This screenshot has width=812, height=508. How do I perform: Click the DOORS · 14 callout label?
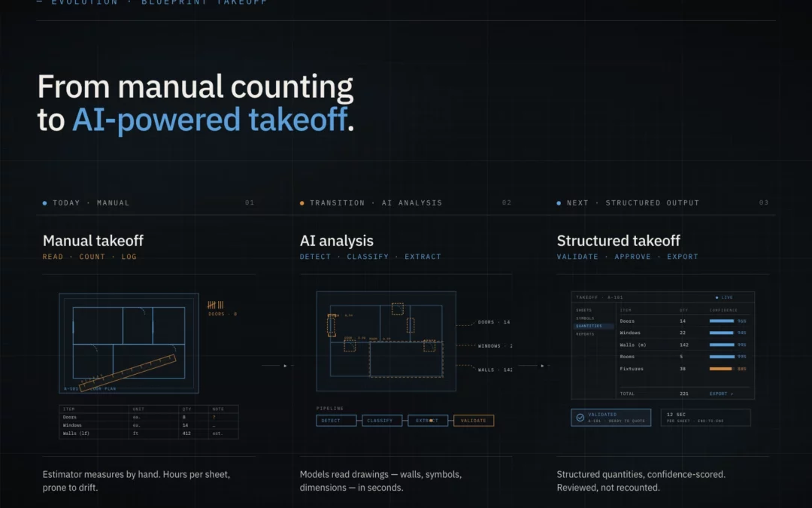493,322
